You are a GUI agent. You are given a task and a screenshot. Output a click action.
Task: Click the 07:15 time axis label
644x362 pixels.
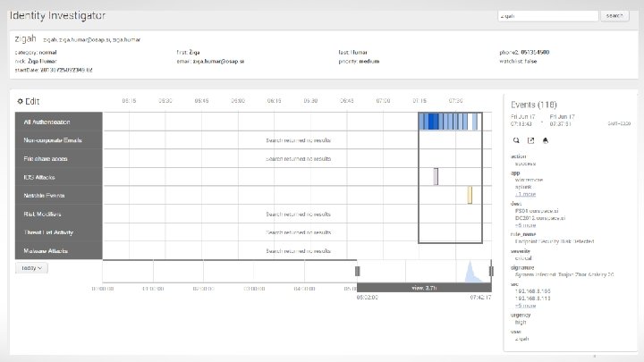(x=419, y=100)
